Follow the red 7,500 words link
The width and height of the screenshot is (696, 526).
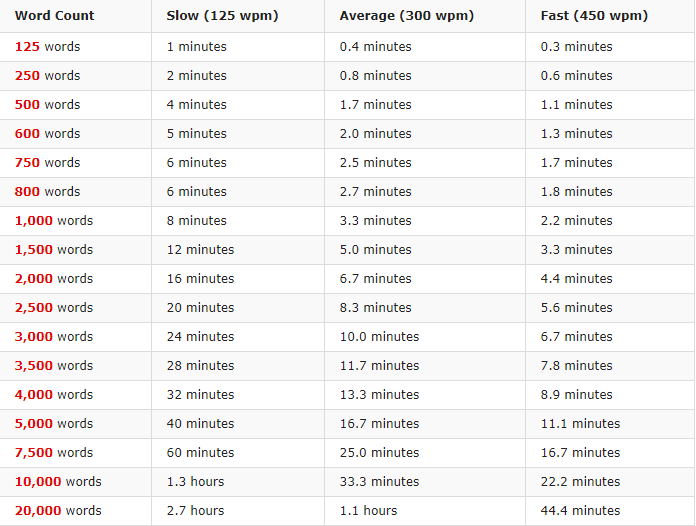pyautogui.click(x=34, y=453)
